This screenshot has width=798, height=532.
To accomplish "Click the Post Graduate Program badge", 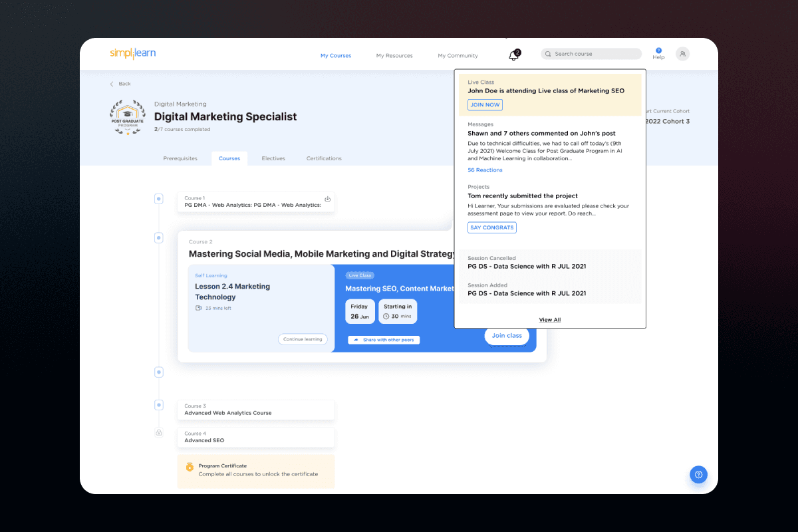I will click(x=127, y=118).
